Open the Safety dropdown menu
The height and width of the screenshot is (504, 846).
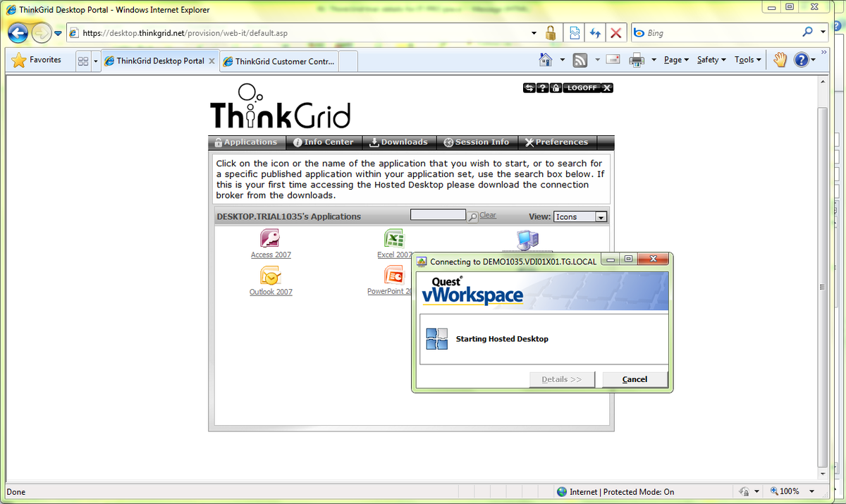coord(710,60)
